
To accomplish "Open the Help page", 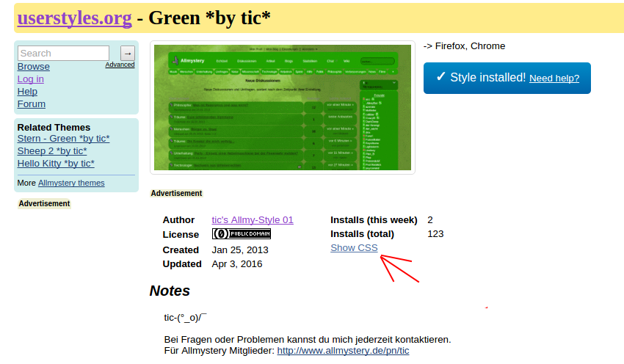I will [x=27, y=92].
